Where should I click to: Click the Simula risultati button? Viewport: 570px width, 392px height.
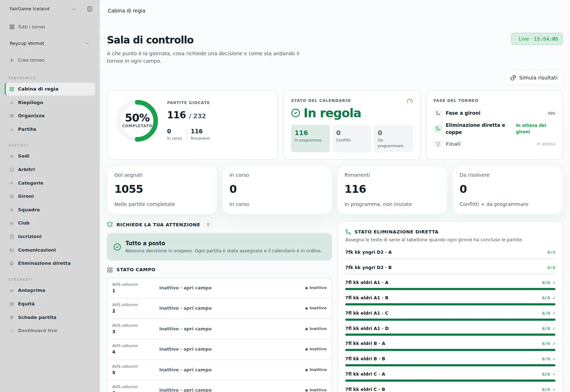[534, 78]
